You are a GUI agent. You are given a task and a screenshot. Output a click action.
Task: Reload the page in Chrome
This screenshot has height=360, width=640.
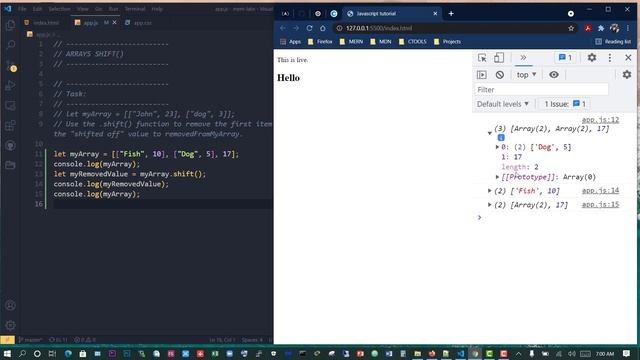click(x=309, y=28)
